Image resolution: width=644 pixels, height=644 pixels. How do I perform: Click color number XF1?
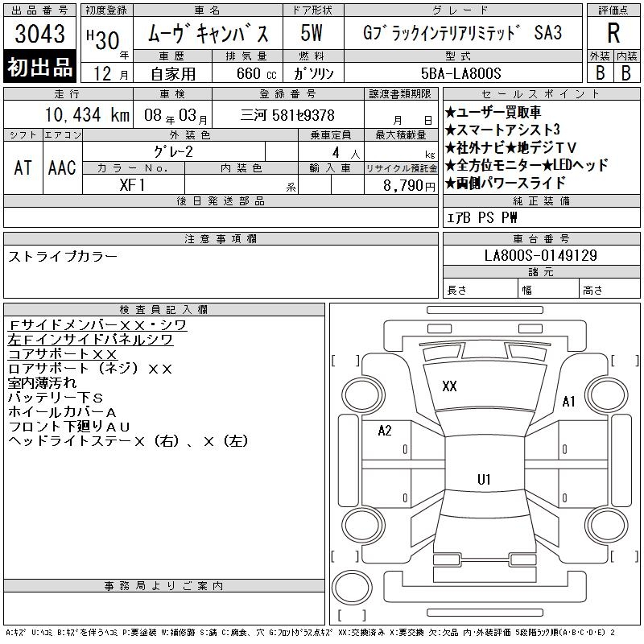[132, 185]
